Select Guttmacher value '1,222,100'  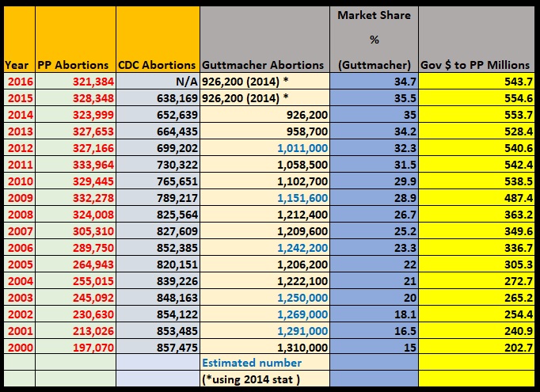pos(302,281)
